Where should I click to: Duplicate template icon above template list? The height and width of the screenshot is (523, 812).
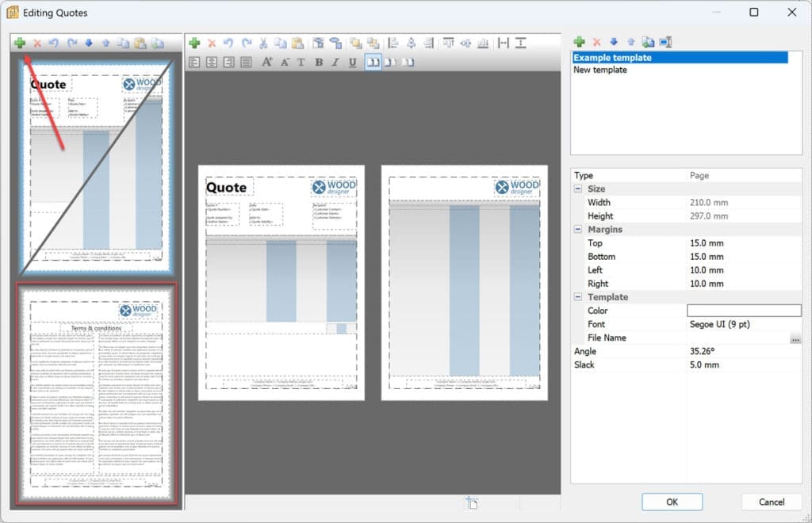click(x=648, y=43)
